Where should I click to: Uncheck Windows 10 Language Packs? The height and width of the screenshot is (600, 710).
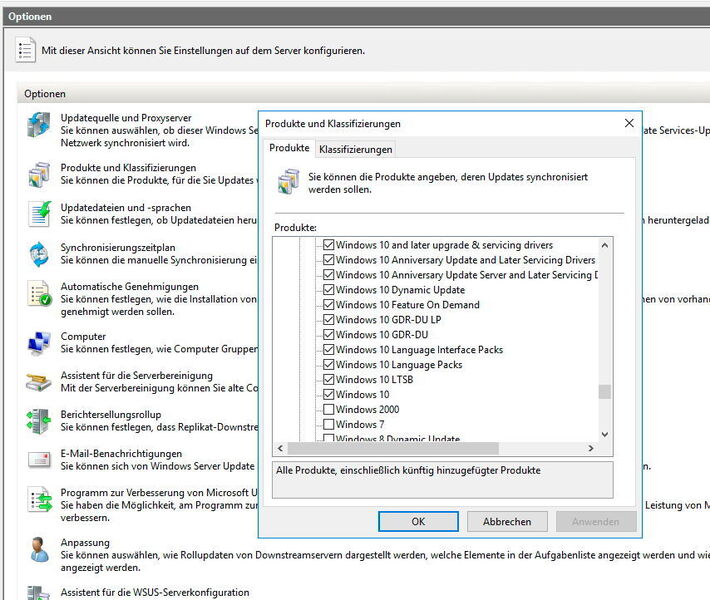pyautogui.click(x=329, y=365)
